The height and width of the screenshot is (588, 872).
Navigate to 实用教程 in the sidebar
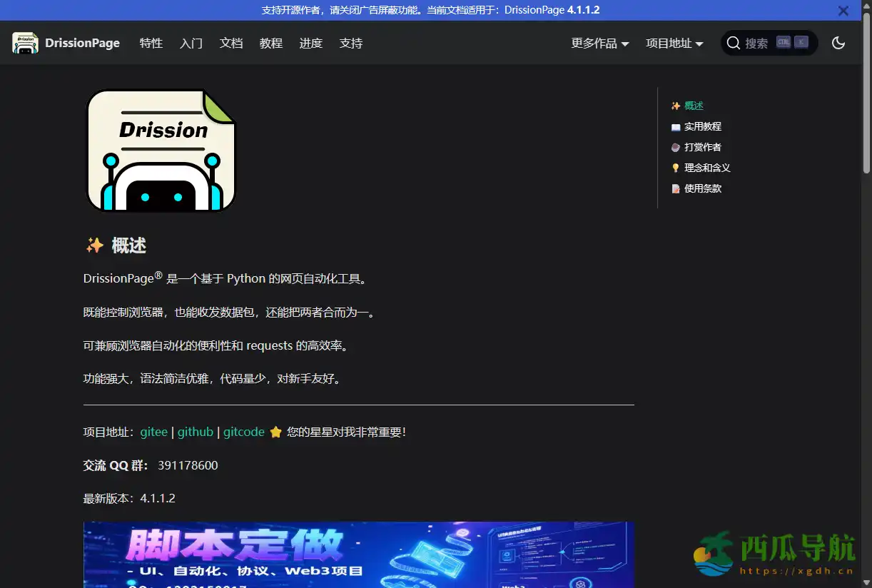pos(702,126)
